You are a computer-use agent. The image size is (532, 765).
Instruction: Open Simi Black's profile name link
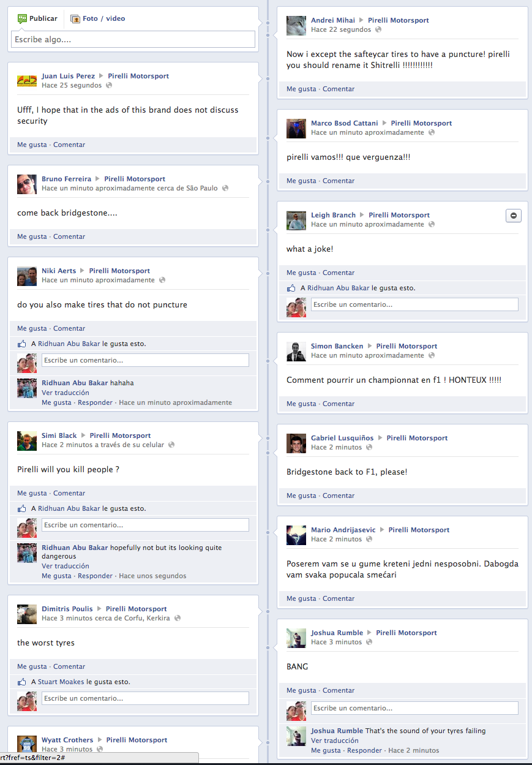click(x=59, y=435)
